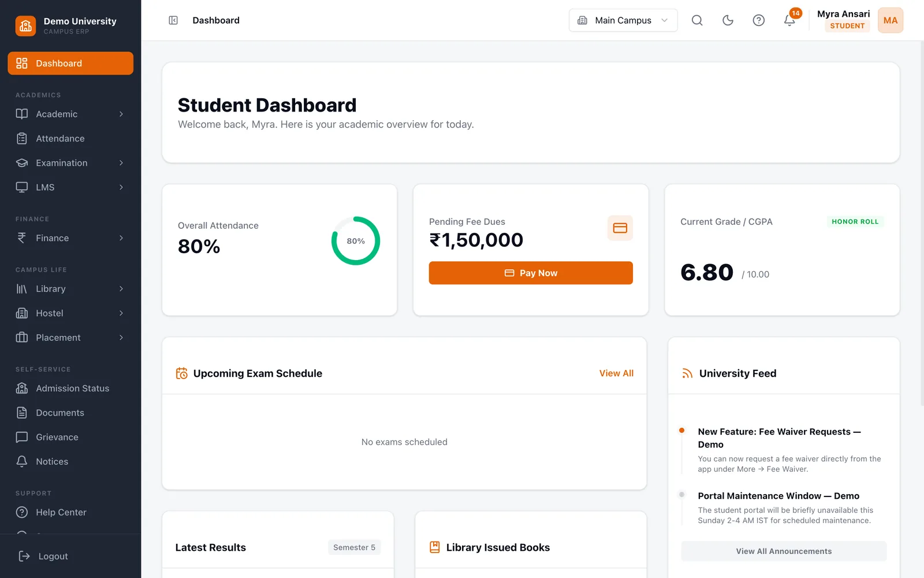924x578 pixels.
Task: Expand the Placement submenu chevron
Action: (121, 338)
